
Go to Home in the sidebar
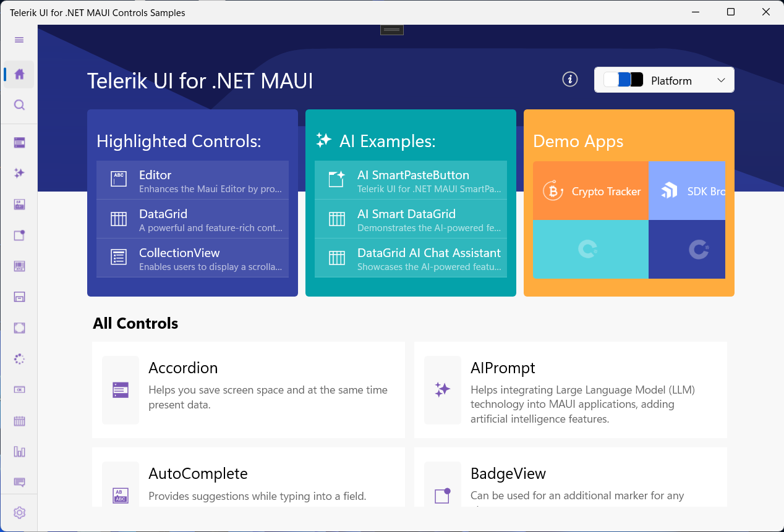click(19, 74)
